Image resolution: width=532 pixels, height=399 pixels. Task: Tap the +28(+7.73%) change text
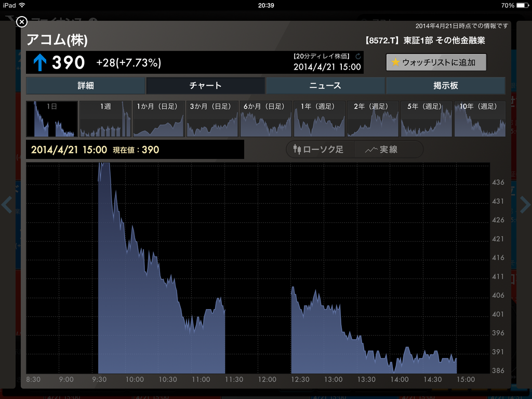129,63
